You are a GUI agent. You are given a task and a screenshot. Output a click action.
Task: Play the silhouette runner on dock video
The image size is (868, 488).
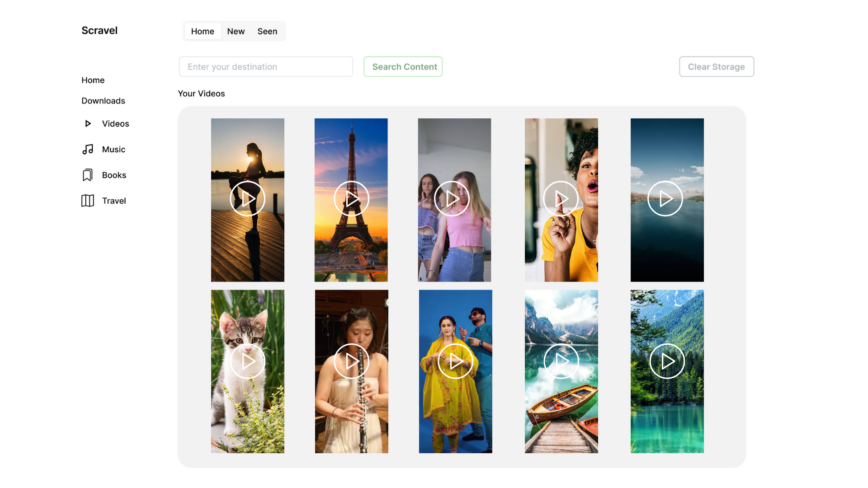pos(247,199)
